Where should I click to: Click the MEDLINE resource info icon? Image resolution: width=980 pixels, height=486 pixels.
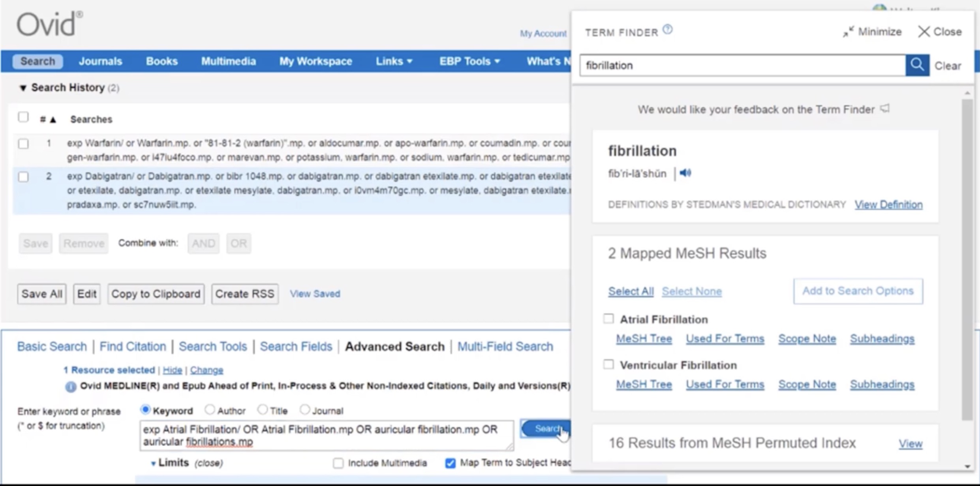click(71, 387)
